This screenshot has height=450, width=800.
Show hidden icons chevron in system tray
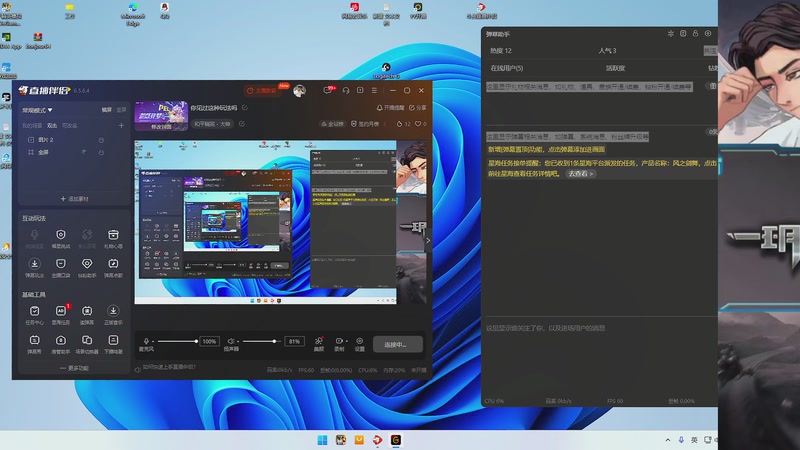tap(668, 440)
